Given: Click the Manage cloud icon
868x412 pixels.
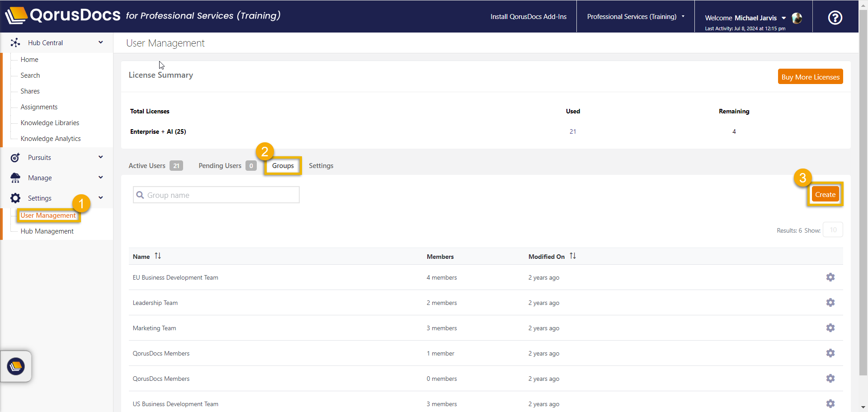Looking at the screenshot, I should click(15, 178).
